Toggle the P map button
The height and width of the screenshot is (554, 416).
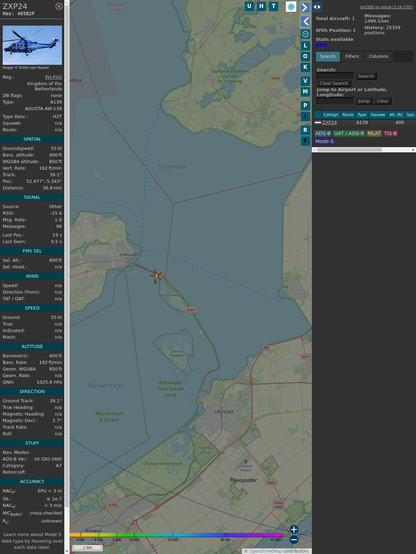(305, 105)
